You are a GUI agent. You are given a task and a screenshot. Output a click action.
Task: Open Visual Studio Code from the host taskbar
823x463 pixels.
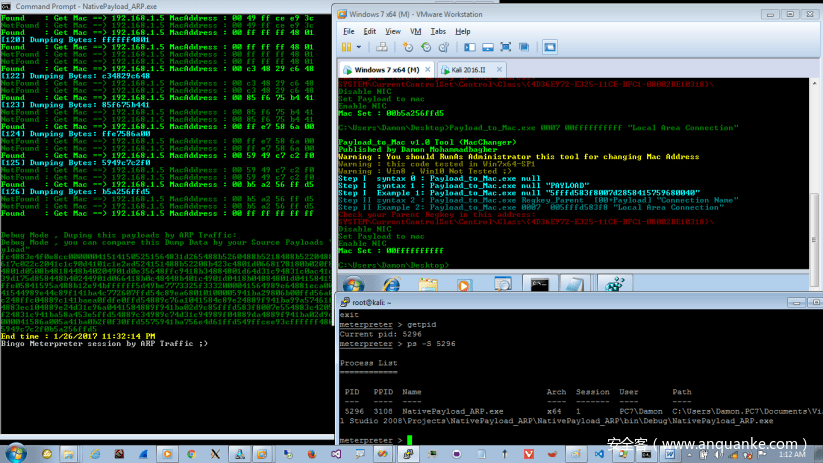(x=599, y=454)
